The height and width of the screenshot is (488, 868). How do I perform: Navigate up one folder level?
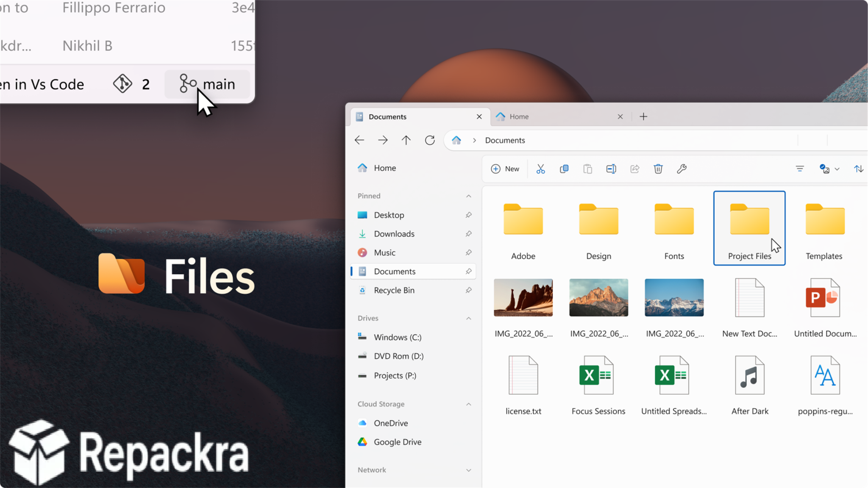[406, 140]
